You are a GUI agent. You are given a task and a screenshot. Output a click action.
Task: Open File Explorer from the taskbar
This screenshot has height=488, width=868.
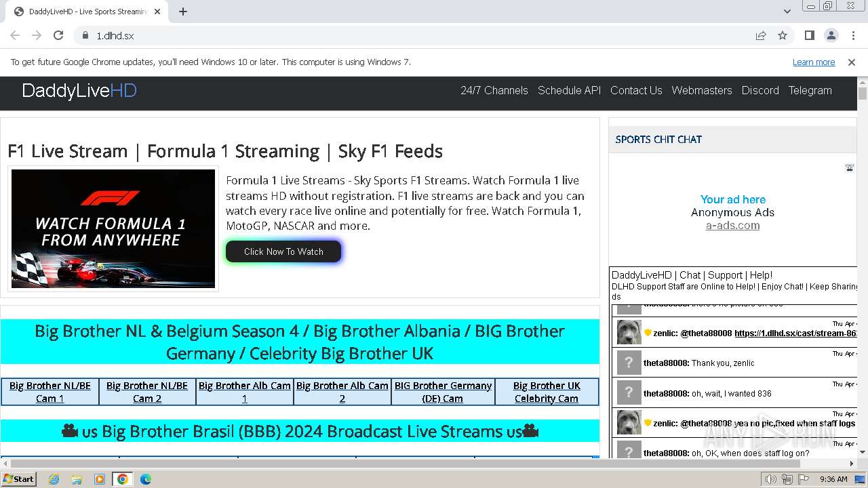click(77, 479)
